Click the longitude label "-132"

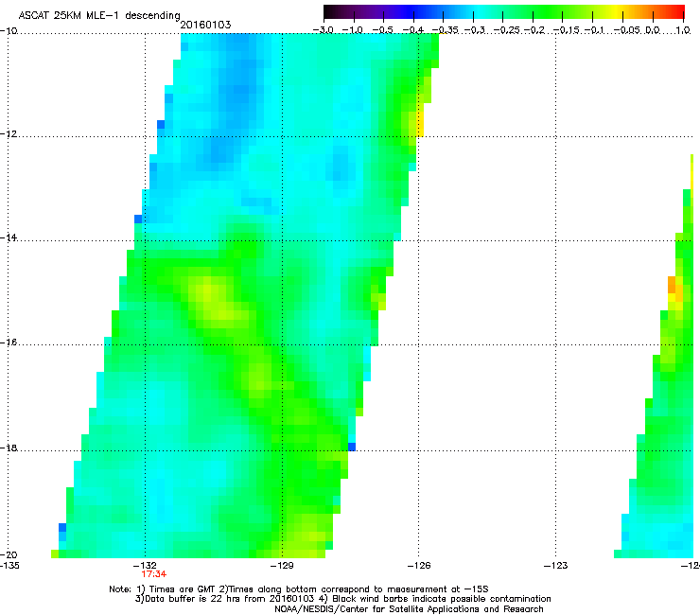coord(145,566)
